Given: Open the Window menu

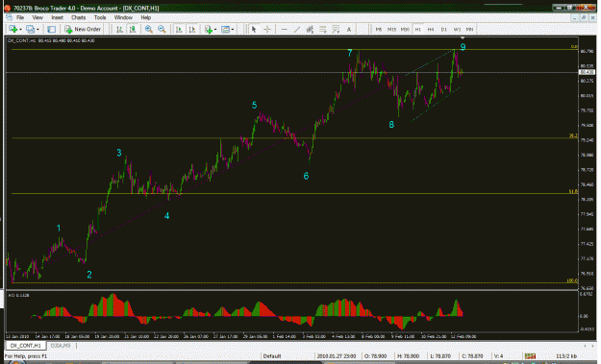Looking at the screenshot, I should (123, 17).
